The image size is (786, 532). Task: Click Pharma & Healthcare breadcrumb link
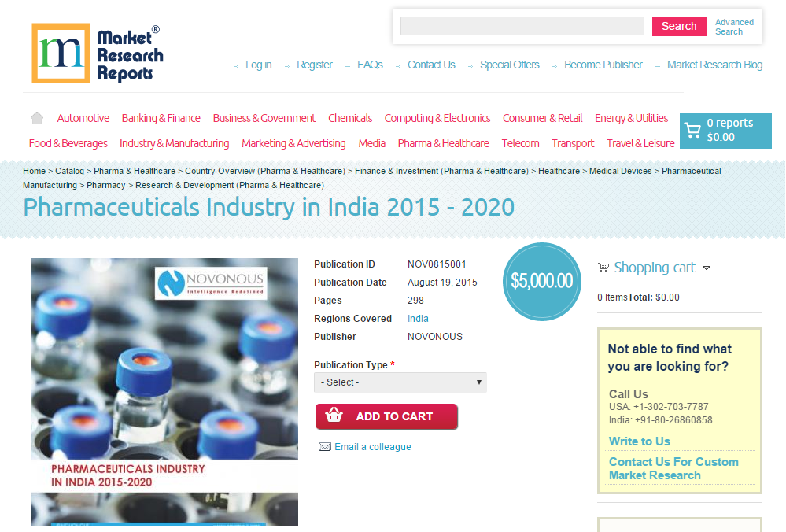(x=135, y=171)
